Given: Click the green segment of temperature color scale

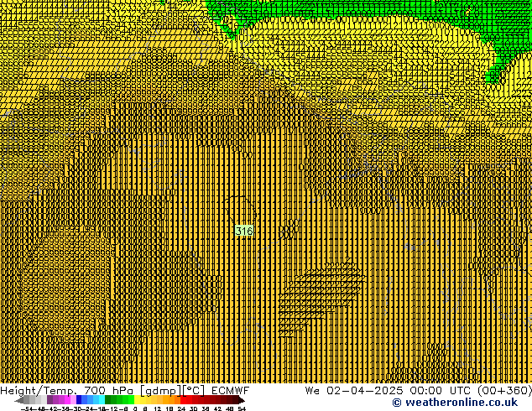Looking at the screenshot, I should point(119,400).
